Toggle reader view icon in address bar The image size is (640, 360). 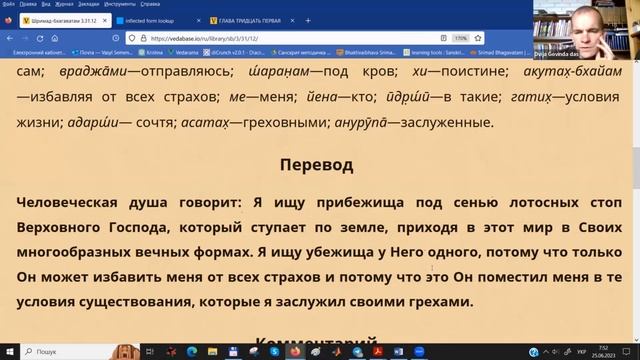(x=444, y=38)
